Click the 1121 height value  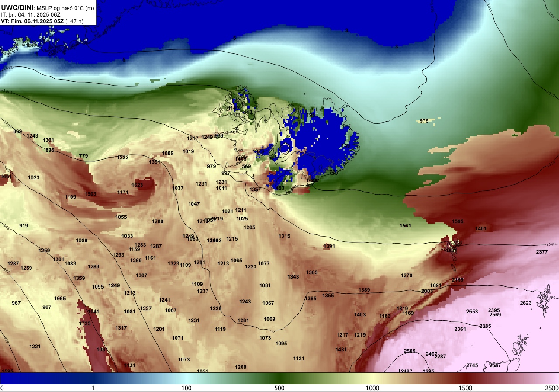299,358
